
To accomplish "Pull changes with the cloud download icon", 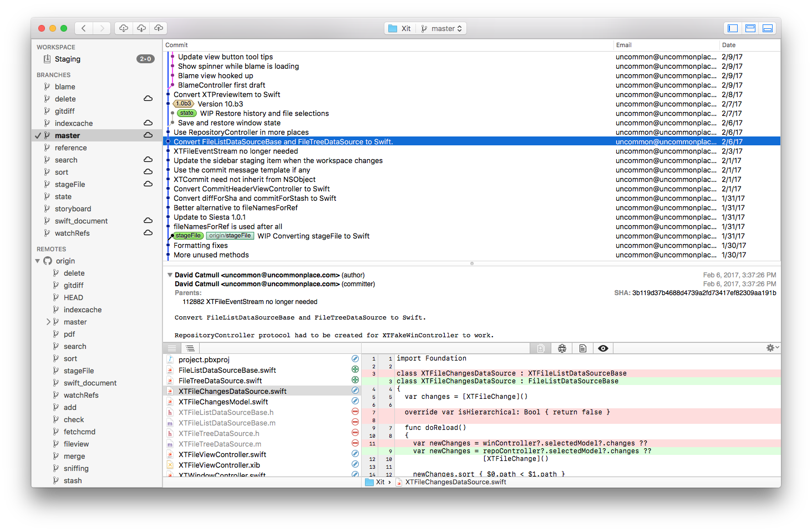I will coord(141,28).
